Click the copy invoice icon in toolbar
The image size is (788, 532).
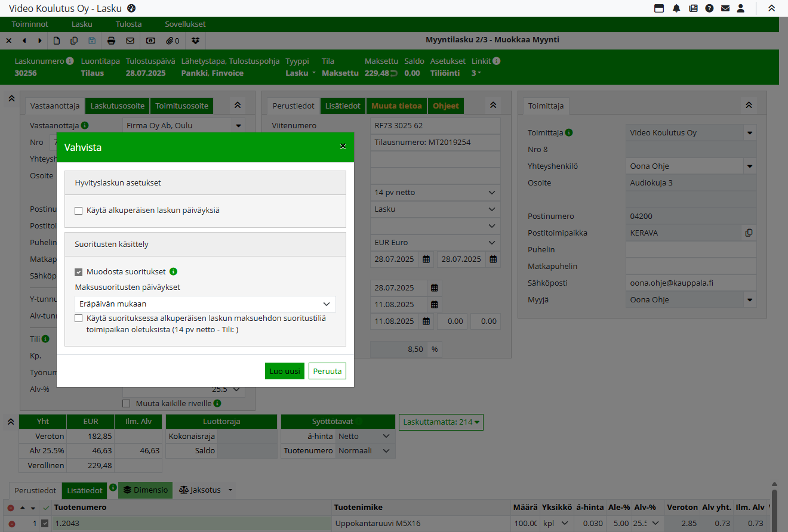click(74, 41)
